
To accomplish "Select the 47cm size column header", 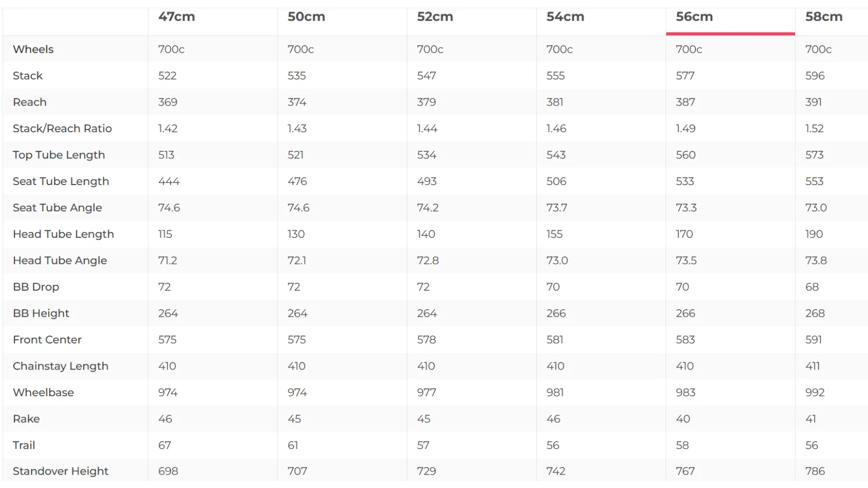I will (x=177, y=17).
